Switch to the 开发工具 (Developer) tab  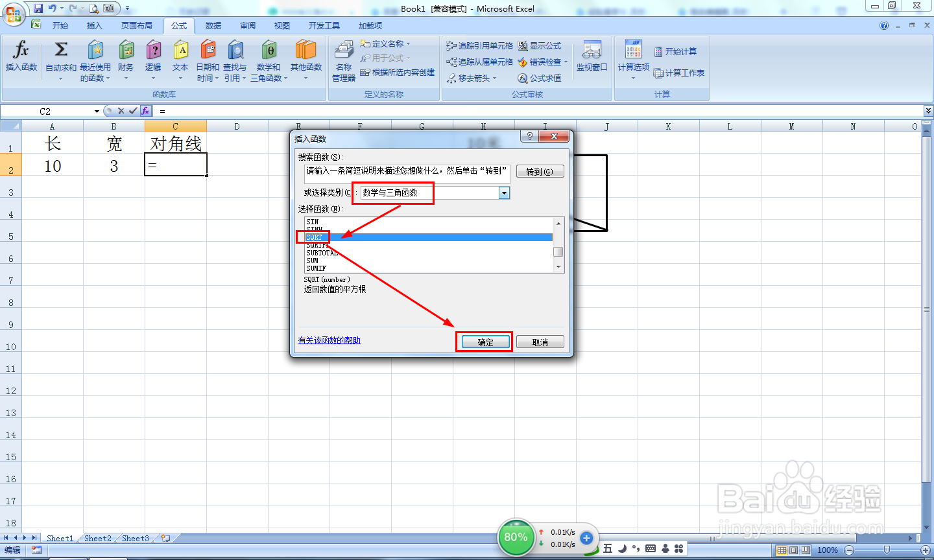(x=324, y=25)
